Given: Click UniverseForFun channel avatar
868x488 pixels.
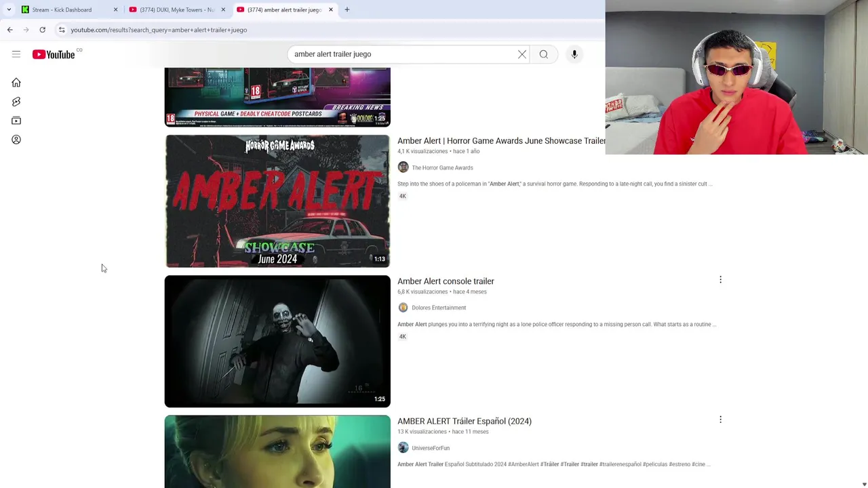Looking at the screenshot, I should 403,448.
